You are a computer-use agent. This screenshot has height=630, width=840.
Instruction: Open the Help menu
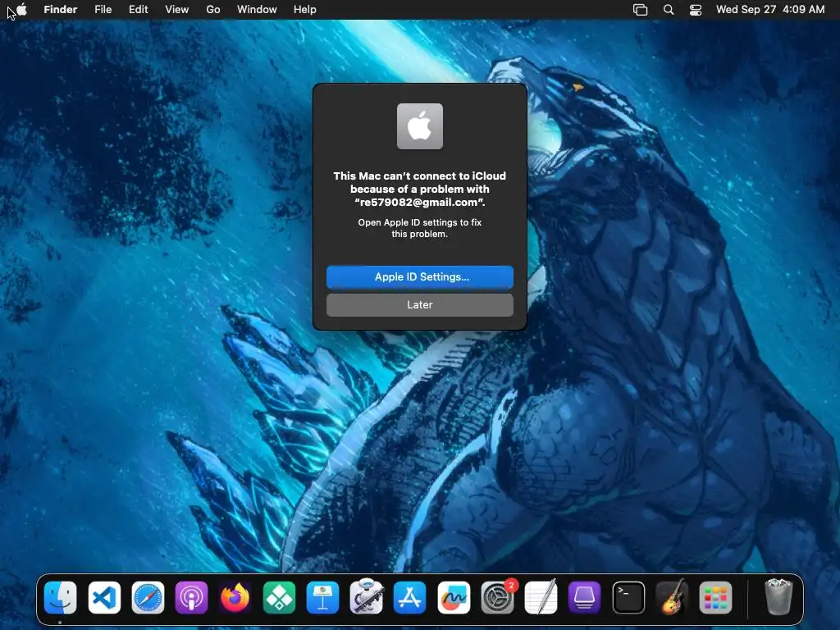pyautogui.click(x=305, y=10)
